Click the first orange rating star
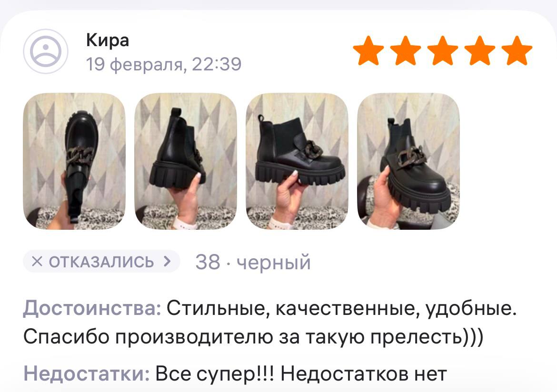Image resolution: width=557 pixels, height=392 pixels. [368, 50]
